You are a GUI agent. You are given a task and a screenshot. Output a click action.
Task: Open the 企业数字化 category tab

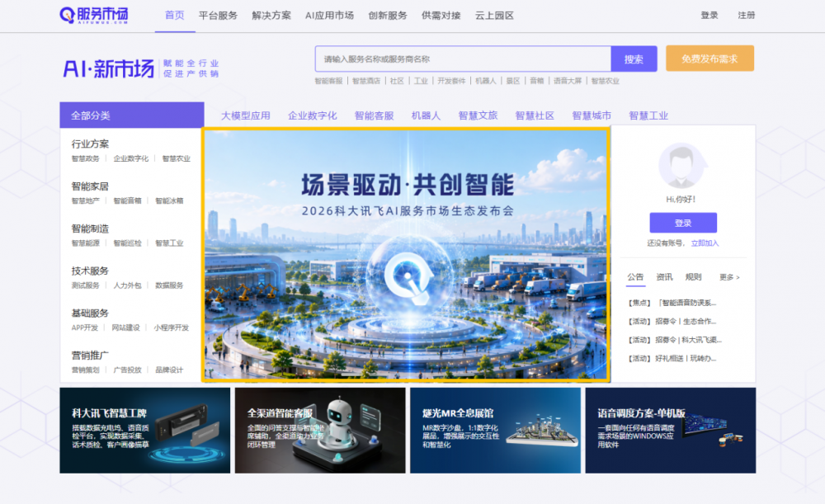[x=312, y=115]
